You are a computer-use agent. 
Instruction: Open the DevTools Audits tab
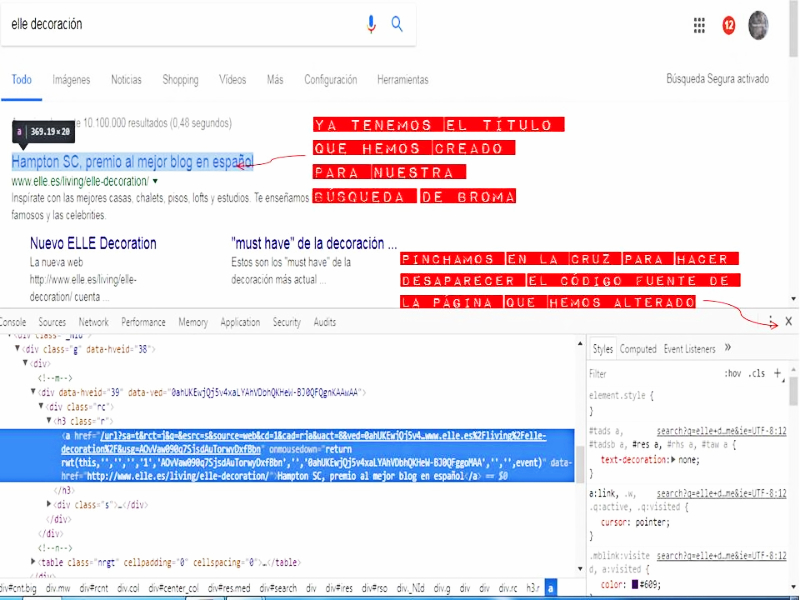324,322
